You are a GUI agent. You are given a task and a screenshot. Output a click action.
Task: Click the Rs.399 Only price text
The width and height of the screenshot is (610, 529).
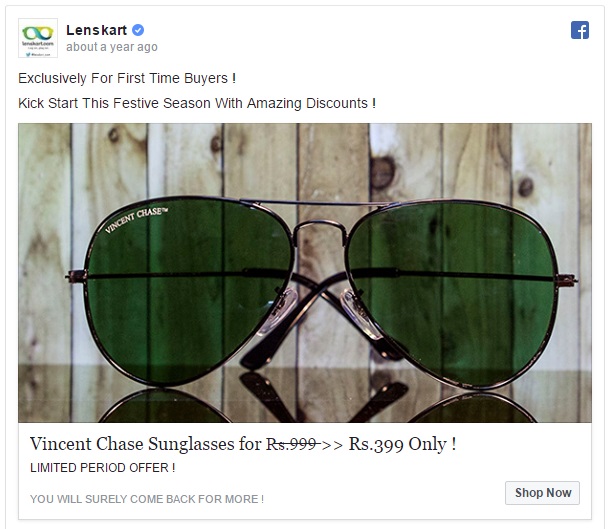click(x=402, y=444)
